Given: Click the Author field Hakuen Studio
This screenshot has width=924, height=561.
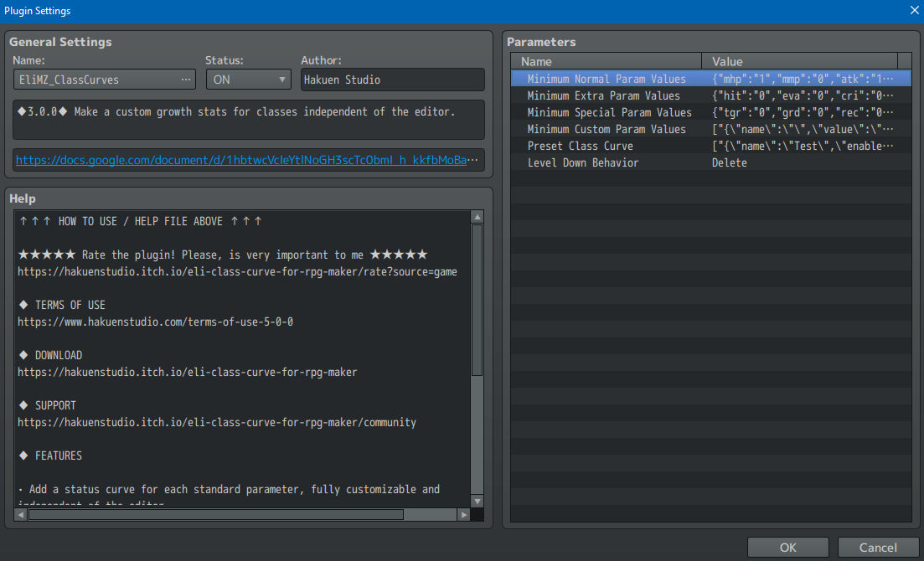Looking at the screenshot, I should [x=392, y=80].
